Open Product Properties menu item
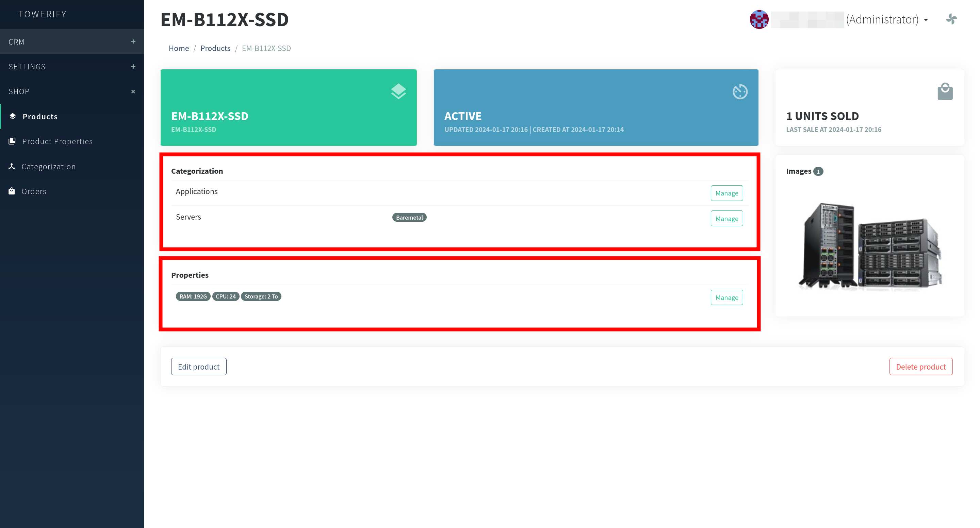This screenshot has width=980, height=528. coord(57,141)
